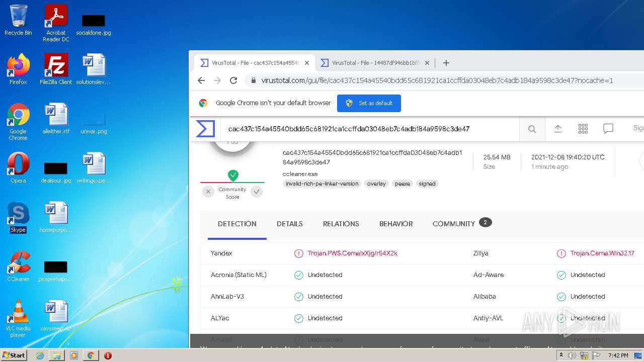The height and width of the screenshot is (362, 644).
Task: Launch Google Chrome desktop shortcut
Action: pyautogui.click(x=18, y=122)
